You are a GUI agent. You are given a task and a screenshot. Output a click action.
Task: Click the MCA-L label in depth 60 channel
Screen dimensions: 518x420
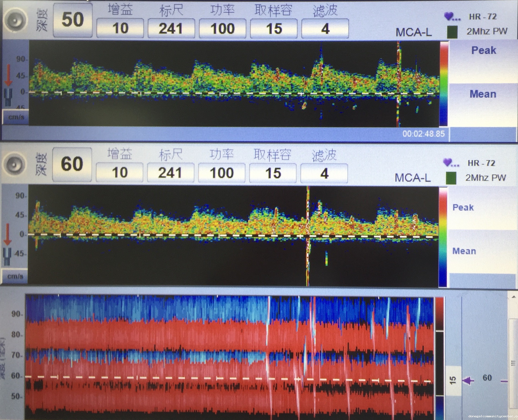[x=413, y=178]
